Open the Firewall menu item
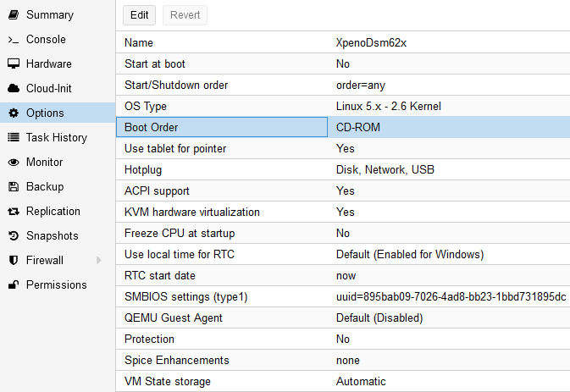Image resolution: width=570 pixels, height=392 pixels. [x=46, y=261]
